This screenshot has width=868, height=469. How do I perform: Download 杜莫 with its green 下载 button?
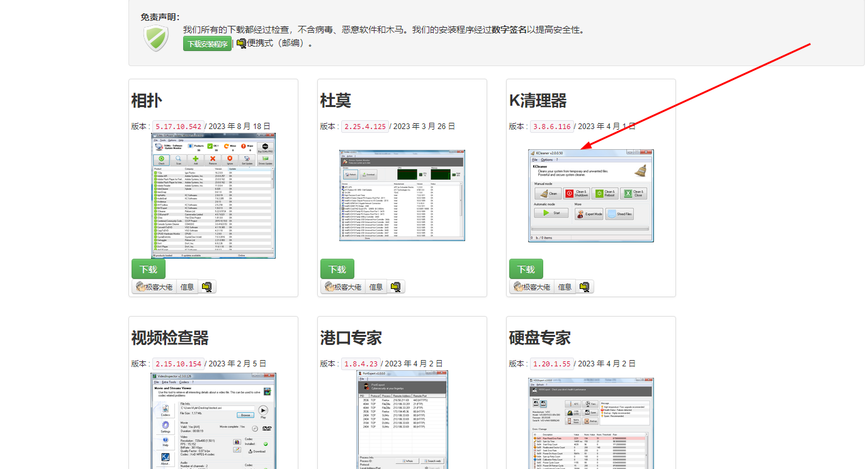point(337,269)
